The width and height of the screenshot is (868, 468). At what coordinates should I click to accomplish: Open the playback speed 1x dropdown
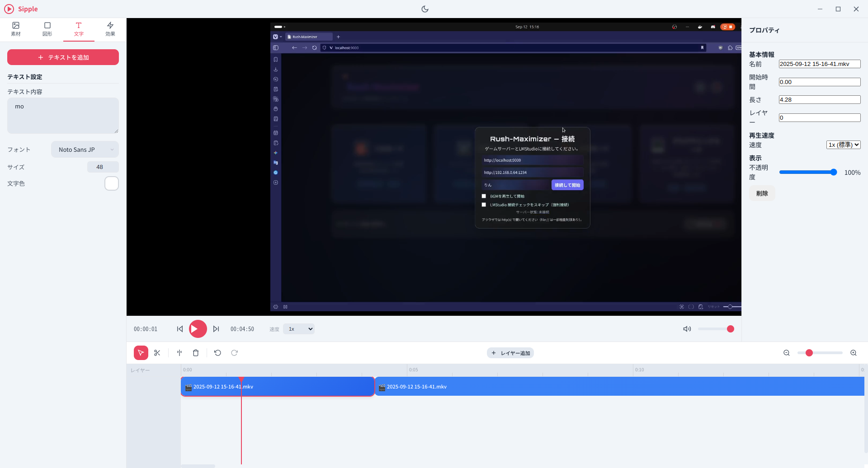pos(299,329)
